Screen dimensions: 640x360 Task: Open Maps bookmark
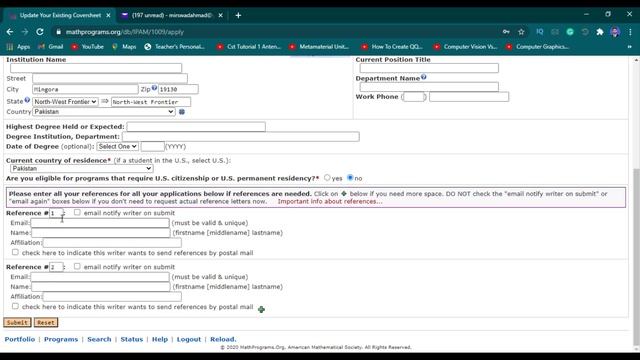pyautogui.click(x=124, y=47)
